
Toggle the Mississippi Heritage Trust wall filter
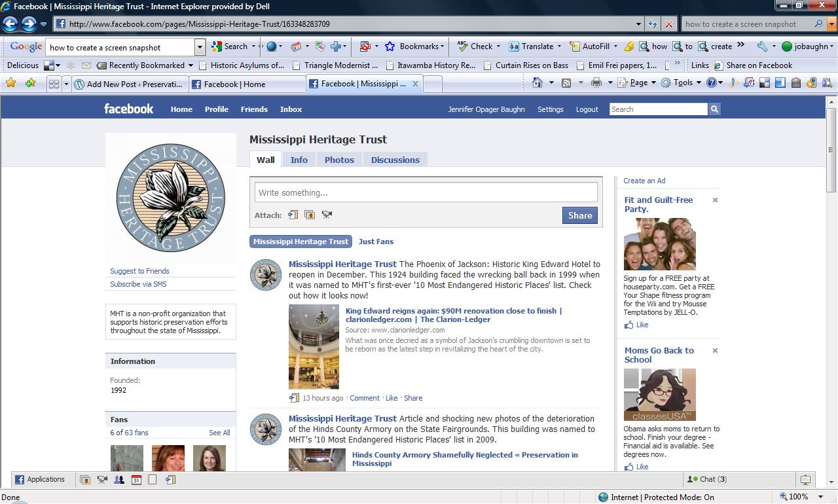[x=301, y=242]
